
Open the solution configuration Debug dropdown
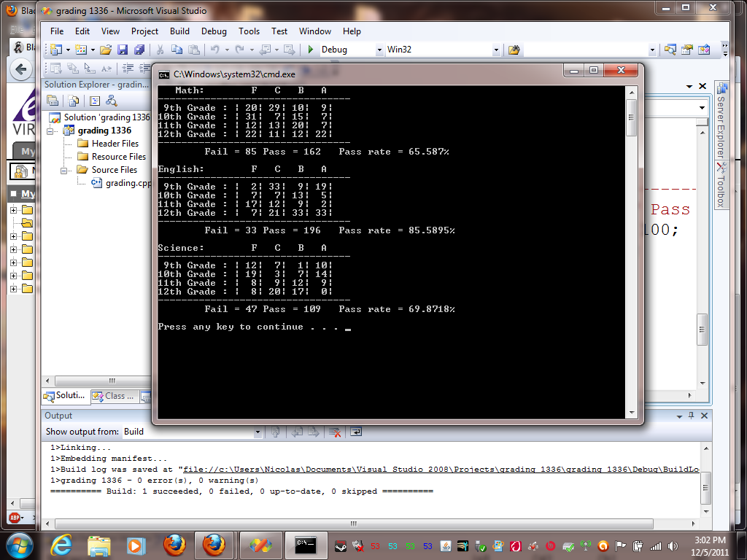(379, 50)
